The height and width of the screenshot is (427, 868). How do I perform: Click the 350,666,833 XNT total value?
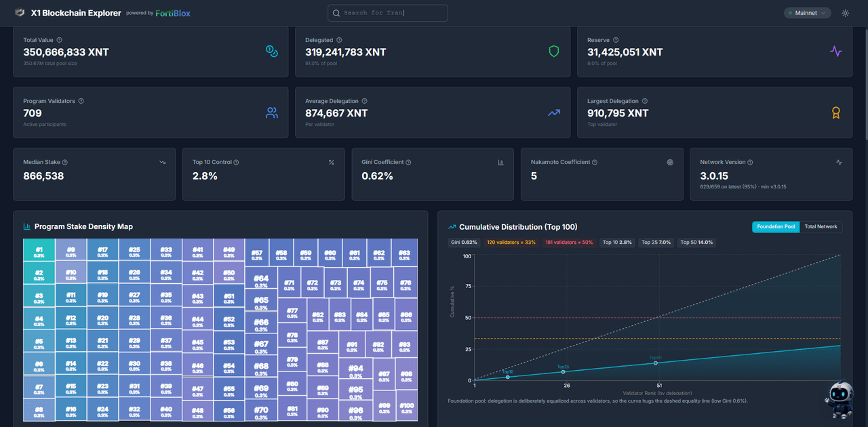66,52
